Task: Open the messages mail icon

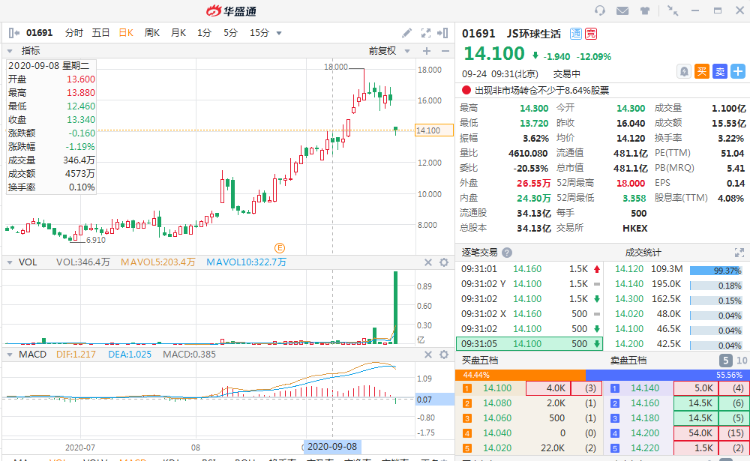Action: coord(622,11)
